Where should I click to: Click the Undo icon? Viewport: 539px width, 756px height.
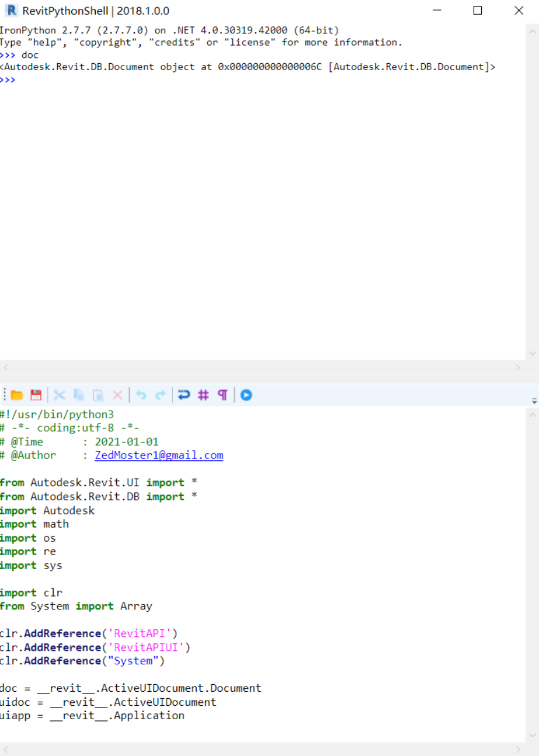[x=140, y=395]
